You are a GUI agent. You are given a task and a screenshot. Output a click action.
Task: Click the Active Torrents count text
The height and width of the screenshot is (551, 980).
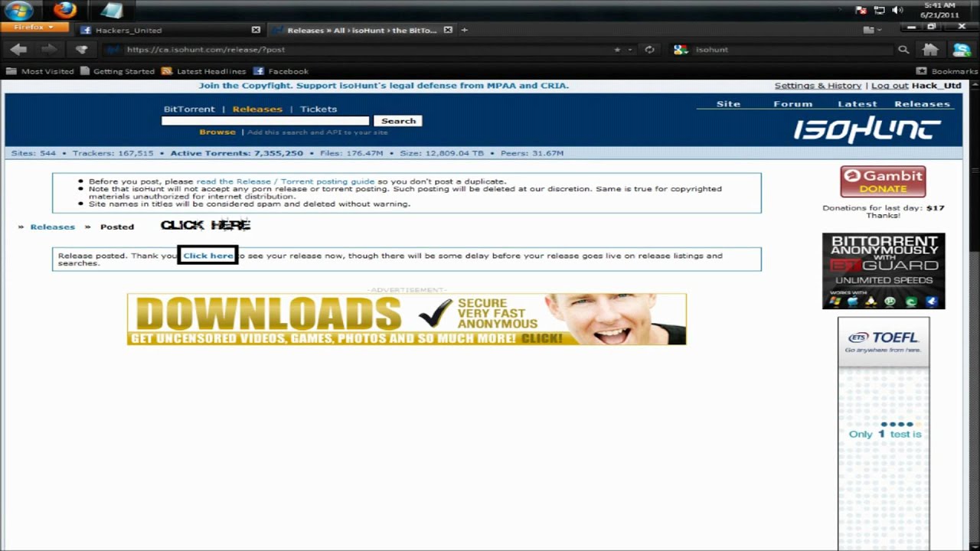point(237,153)
